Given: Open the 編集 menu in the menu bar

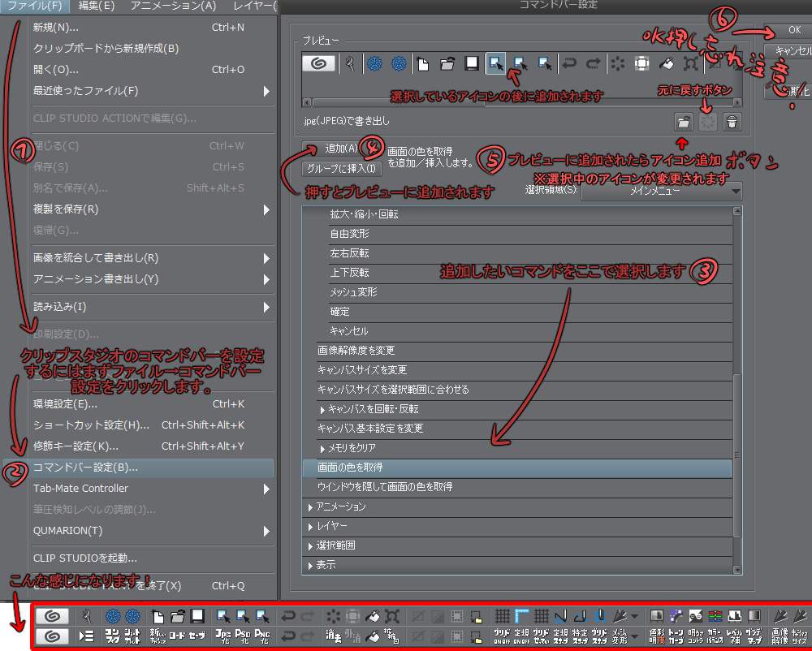Looking at the screenshot, I should [x=97, y=6].
